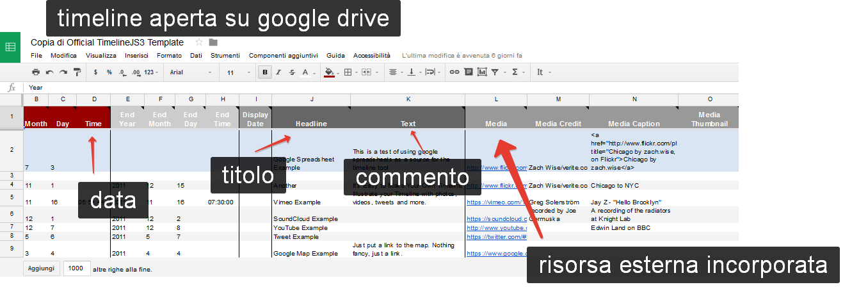Open the Inserisci menu
Viewport: 868px width, 287px height.
[x=136, y=56]
